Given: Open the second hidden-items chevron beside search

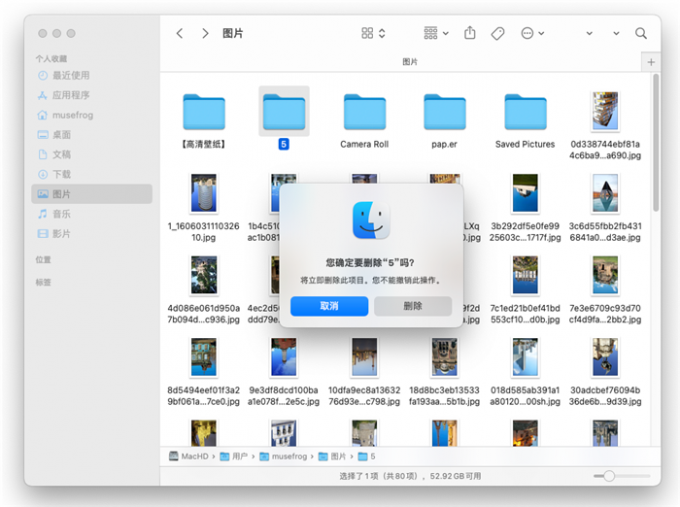Looking at the screenshot, I should (x=616, y=33).
